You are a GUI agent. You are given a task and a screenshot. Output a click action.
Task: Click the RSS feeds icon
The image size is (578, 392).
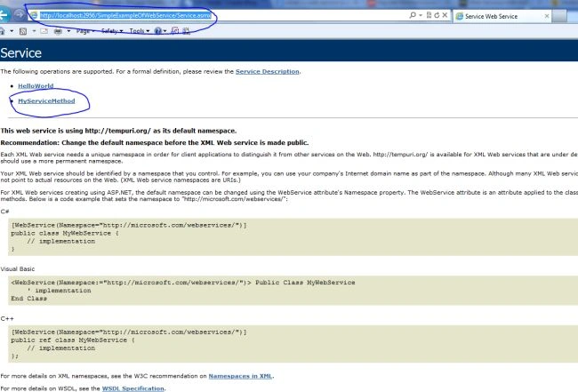pyautogui.click(x=23, y=31)
